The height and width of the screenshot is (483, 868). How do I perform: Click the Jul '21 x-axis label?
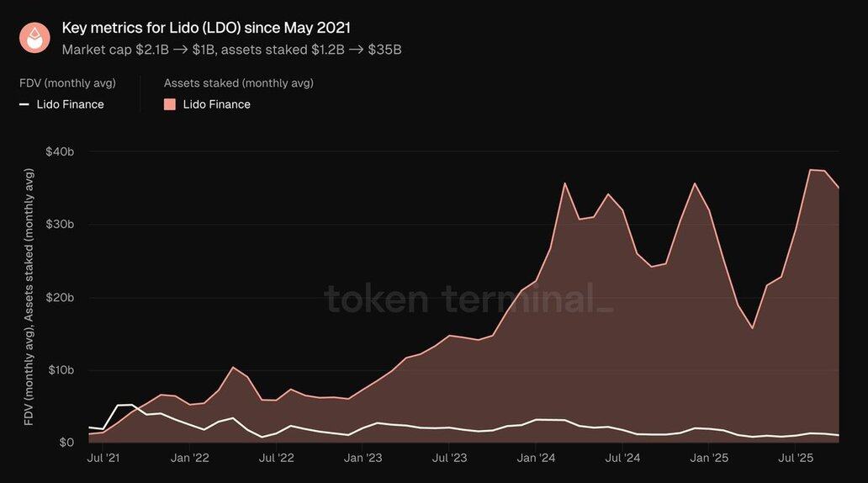point(103,459)
